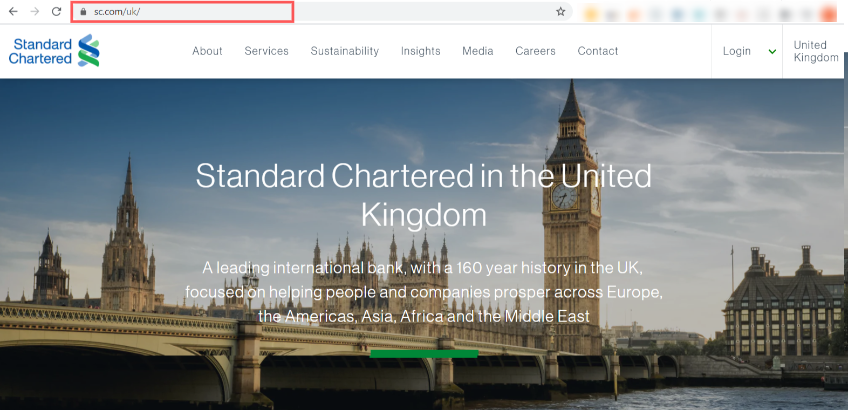
Task: Click the browser back arrow
Action: click(x=13, y=11)
